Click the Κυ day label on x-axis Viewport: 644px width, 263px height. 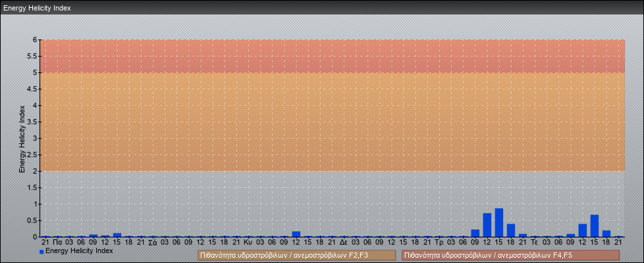(x=248, y=243)
